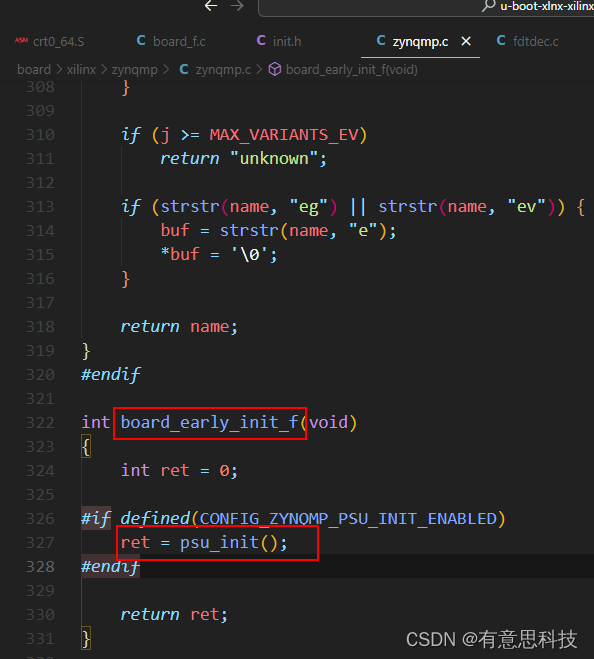
Task: Switch to the fdtdec.c tab
Action: (x=528, y=42)
